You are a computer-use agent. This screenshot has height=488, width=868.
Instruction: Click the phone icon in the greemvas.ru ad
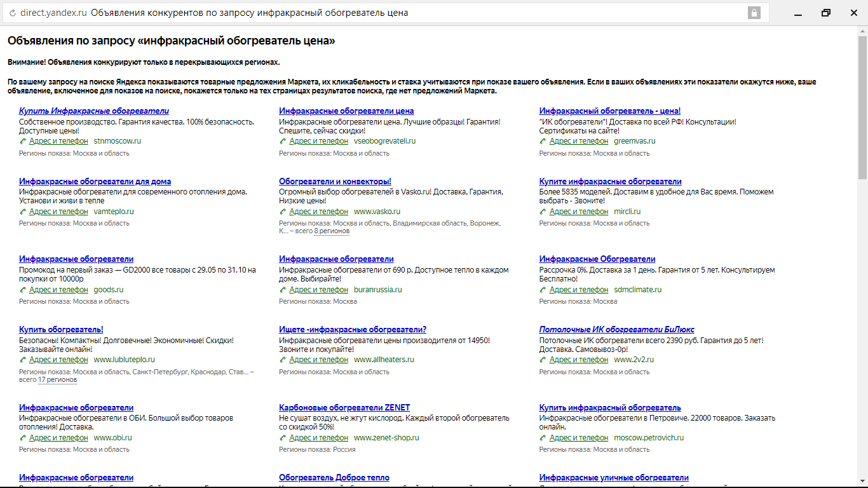coord(543,141)
